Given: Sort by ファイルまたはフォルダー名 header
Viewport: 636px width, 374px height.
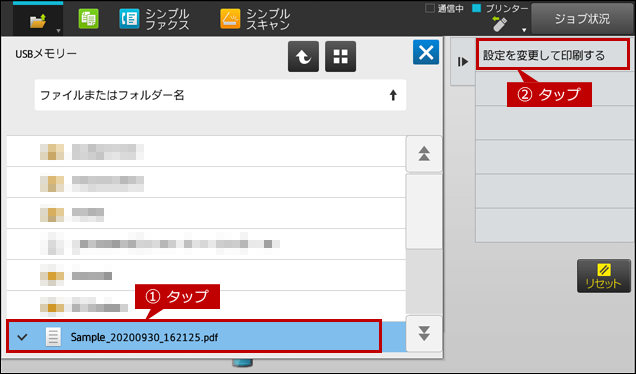Looking at the screenshot, I should pyautogui.click(x=220, y=95).
